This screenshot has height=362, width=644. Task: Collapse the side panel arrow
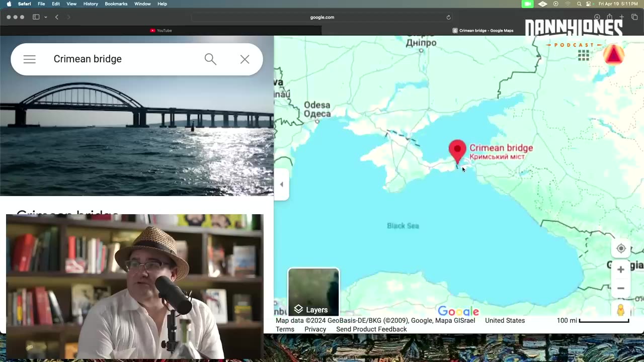point(281,185)
